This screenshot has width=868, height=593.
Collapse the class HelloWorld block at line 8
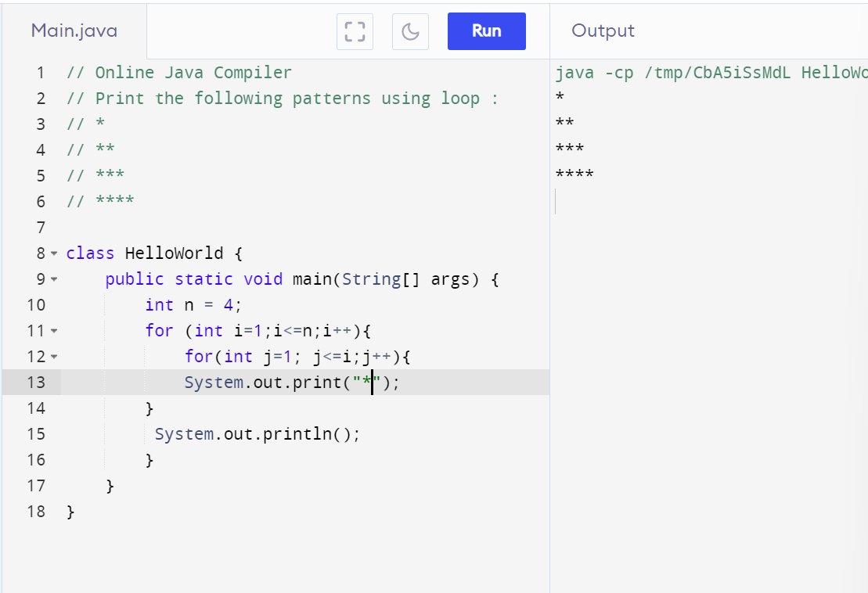tap(54, 253)
